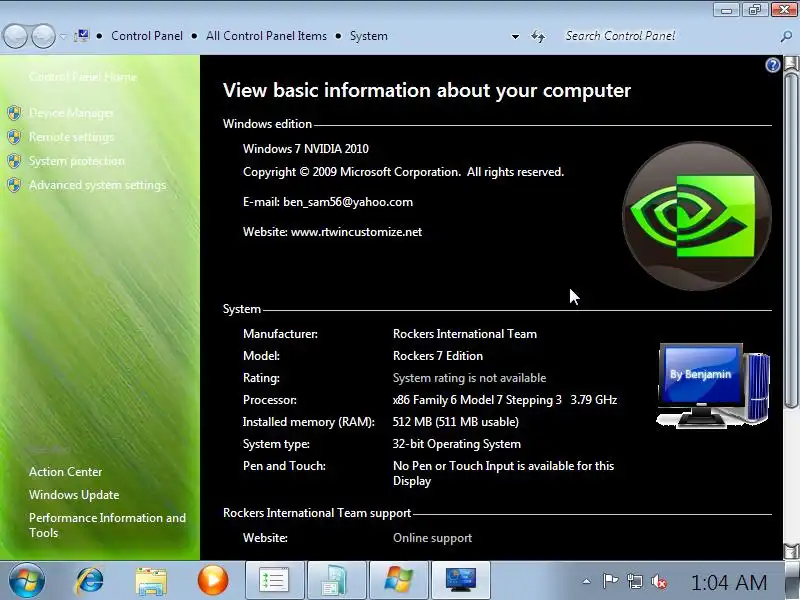Screen dimensions: 800x600
Task: Open Control Panel Home link
Action: pos(83,77)
